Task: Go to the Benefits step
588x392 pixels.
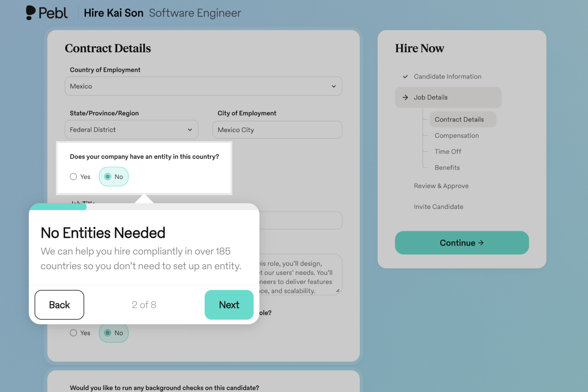Action: coord(447,168)
